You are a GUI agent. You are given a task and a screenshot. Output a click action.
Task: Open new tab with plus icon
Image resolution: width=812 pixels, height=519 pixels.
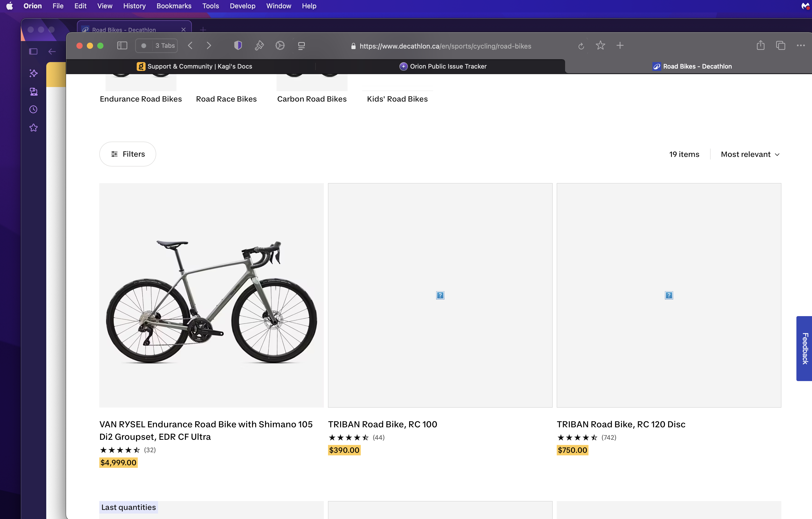click(620, 45)
